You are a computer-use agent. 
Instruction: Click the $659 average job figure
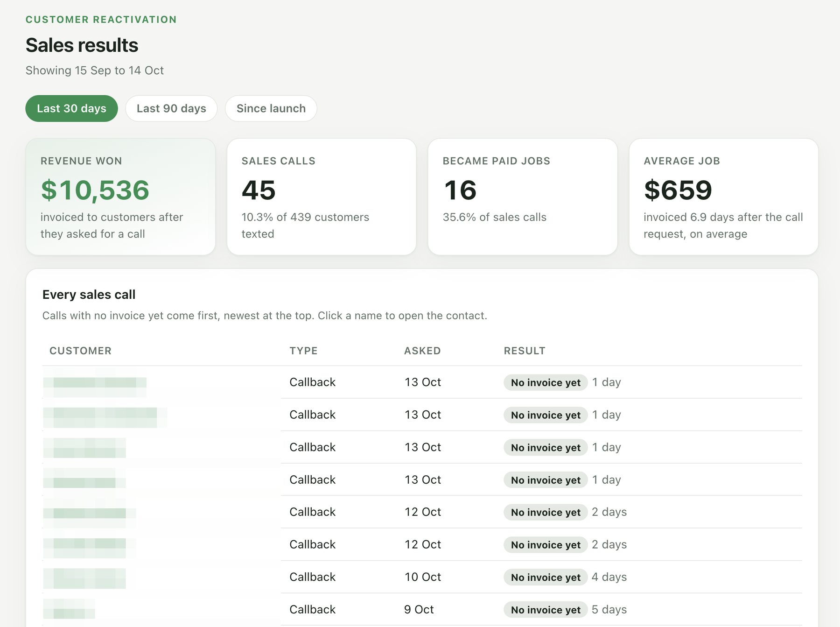[x=678, y=190]
